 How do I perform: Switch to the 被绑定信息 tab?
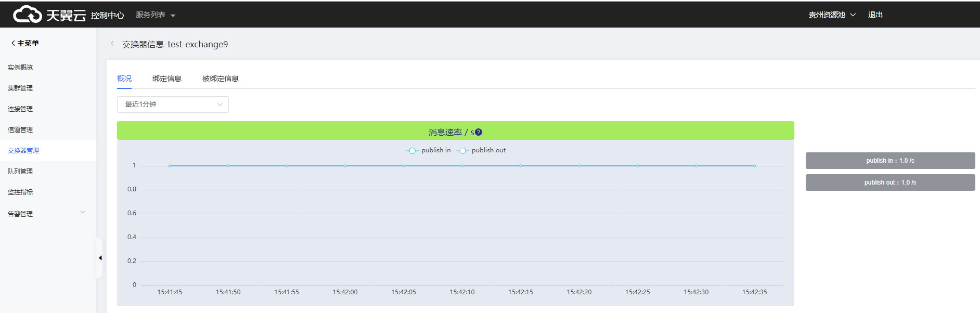220,79
